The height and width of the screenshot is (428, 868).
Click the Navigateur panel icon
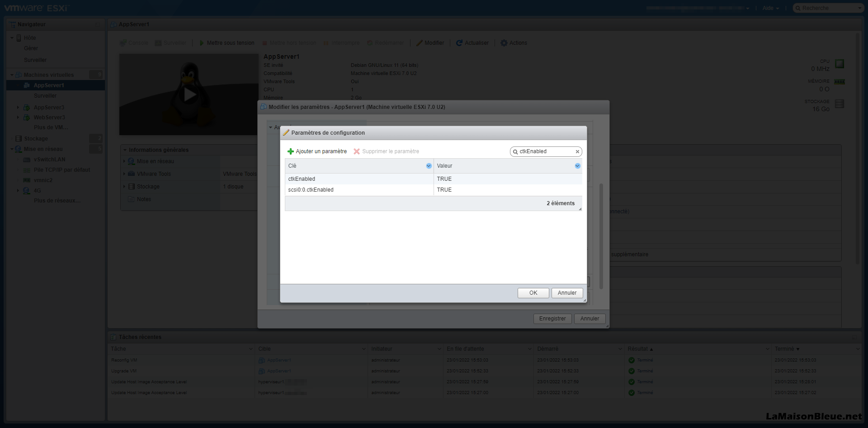(x=13, y=24)
